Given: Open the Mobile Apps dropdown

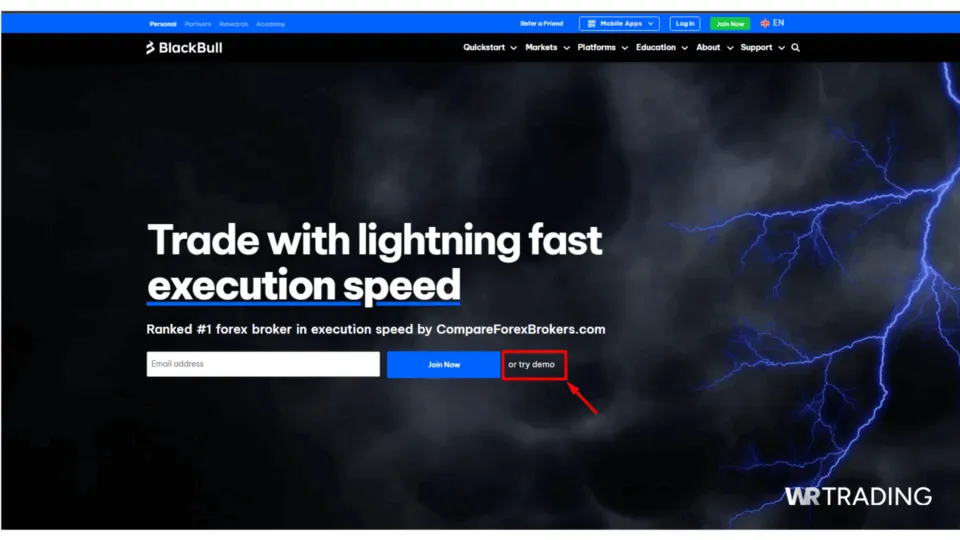Looking at the screenshot, I should (x=619, y=24).
